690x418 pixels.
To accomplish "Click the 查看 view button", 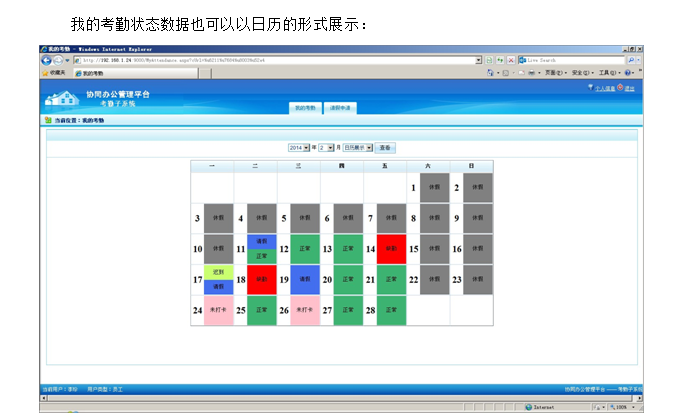I will (385, 148).
